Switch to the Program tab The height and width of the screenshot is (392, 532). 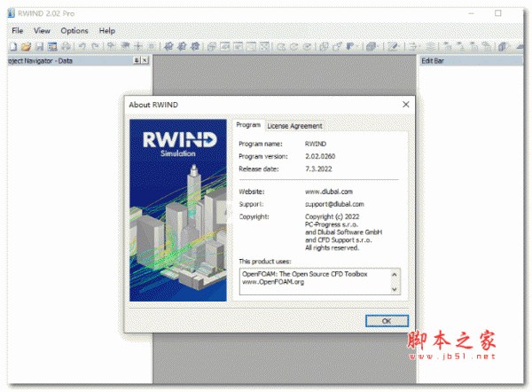(248, 125)
